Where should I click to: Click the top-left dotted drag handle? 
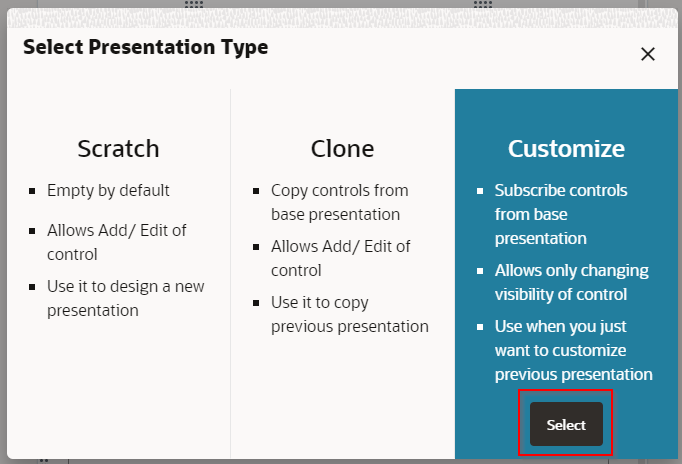[194, 5]
